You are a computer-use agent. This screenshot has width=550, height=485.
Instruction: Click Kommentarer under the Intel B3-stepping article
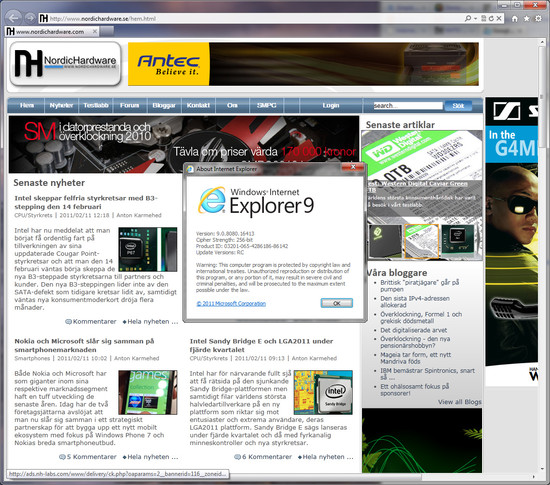(x=91, y=322)
